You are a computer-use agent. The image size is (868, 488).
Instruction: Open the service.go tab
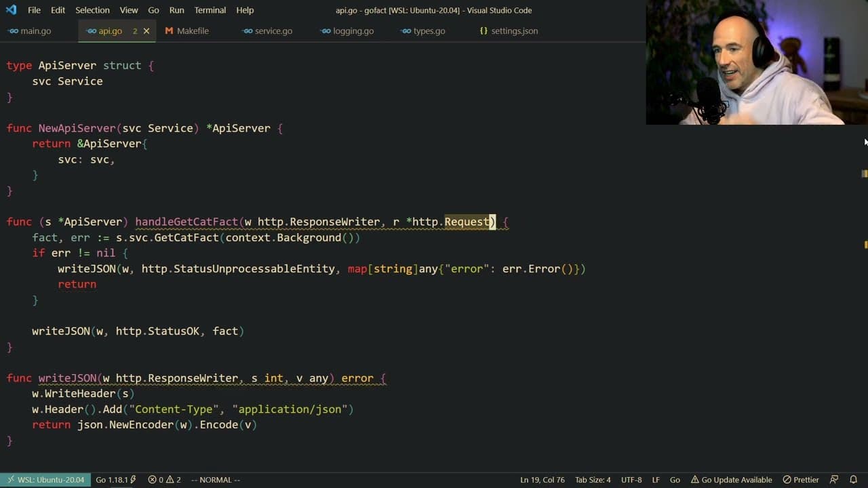(x=273, y=31)
